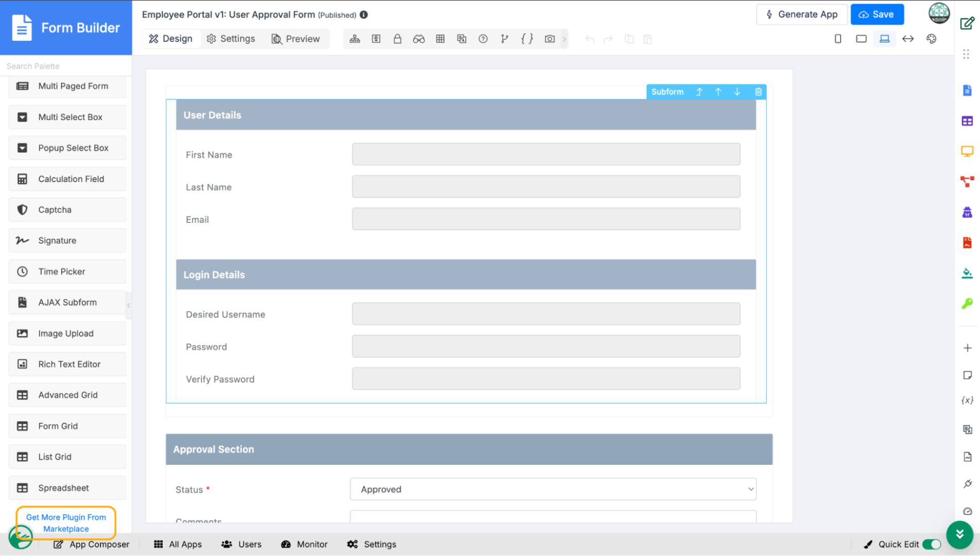Screen dimensions: 980x556
Task: Click the camera screenshot icon
Action: [550, 39]
